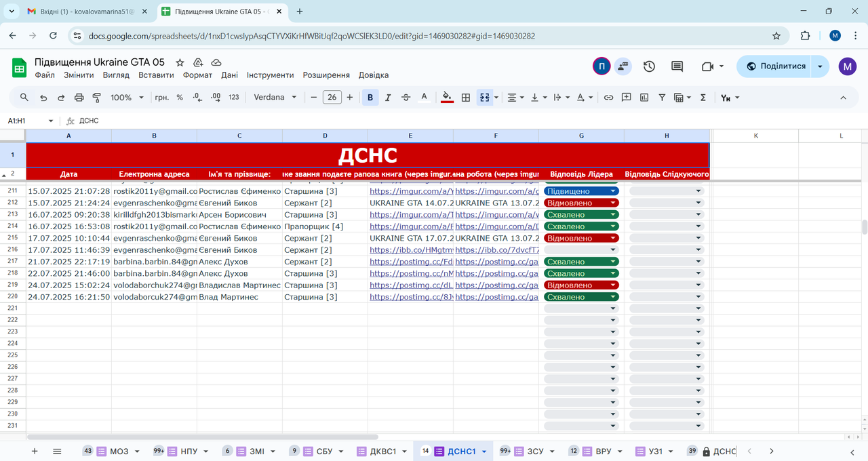Open text wrapping options
Screen dimensions: 868x461
[561, 98]
